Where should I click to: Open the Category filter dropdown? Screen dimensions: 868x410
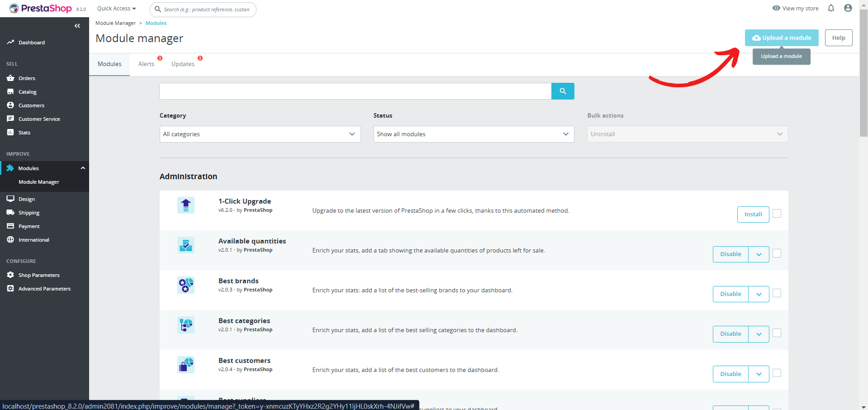260,134
